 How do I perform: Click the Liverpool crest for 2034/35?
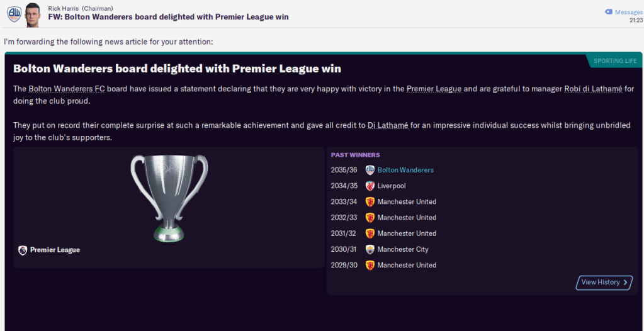(370, 186)
